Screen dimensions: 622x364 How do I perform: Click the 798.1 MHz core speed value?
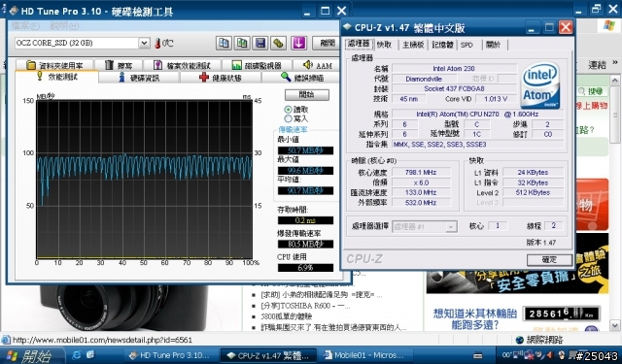click(x=421, y=173)
